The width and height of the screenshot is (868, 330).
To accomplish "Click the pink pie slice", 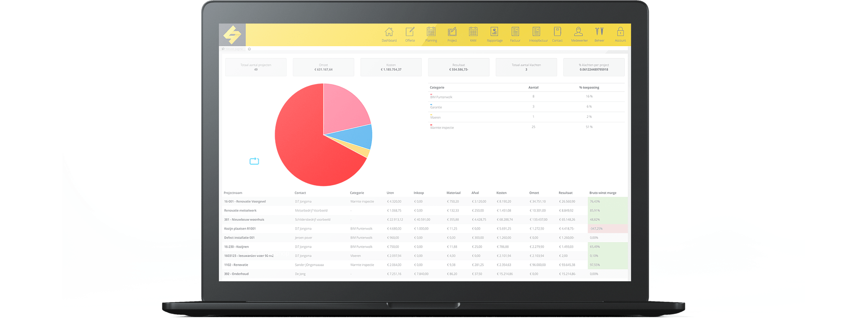I will coord(344,107).
